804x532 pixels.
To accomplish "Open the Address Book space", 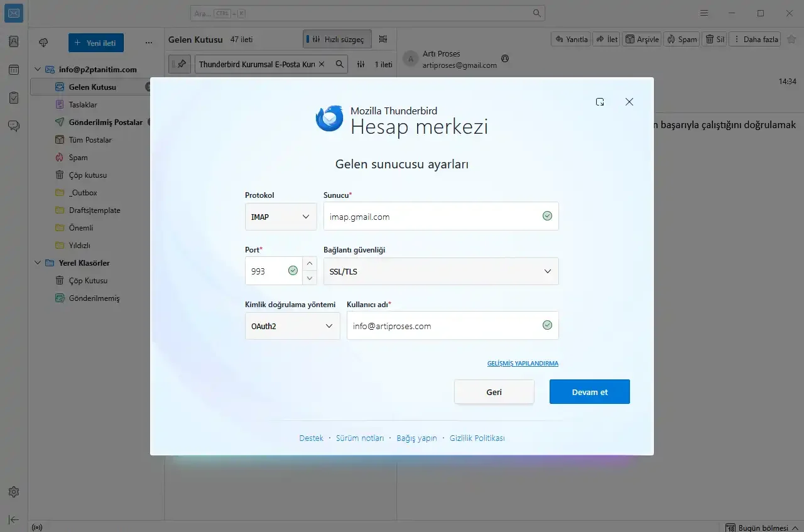I will [x=14, y=42].
